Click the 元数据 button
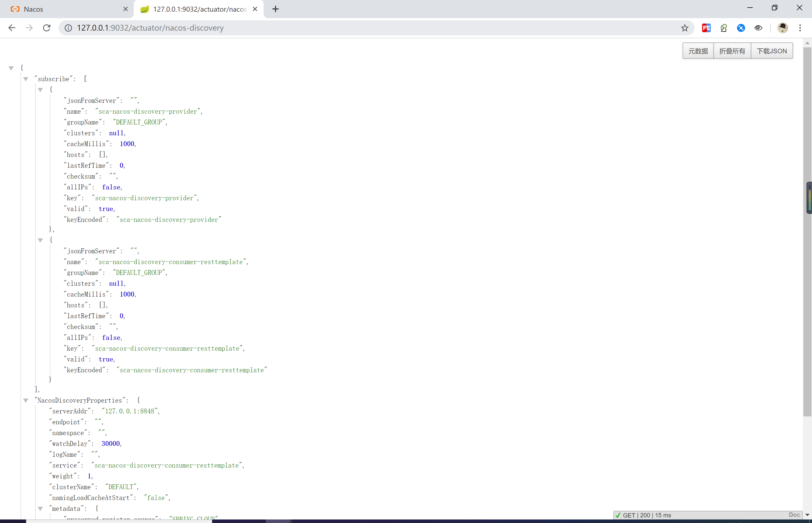 pyautogui.click(x=698, y=51)
